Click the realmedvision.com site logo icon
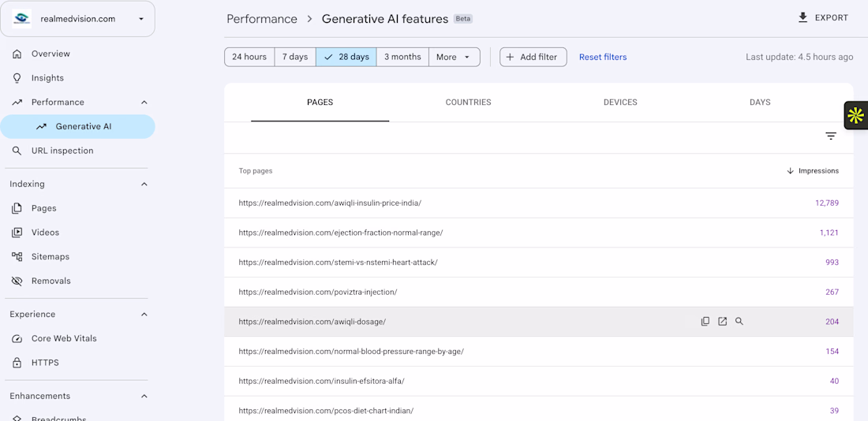 21,19
